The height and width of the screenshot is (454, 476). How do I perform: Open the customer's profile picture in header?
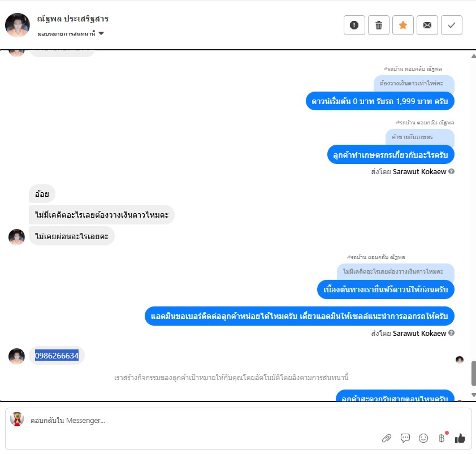(x=18, y=25)
